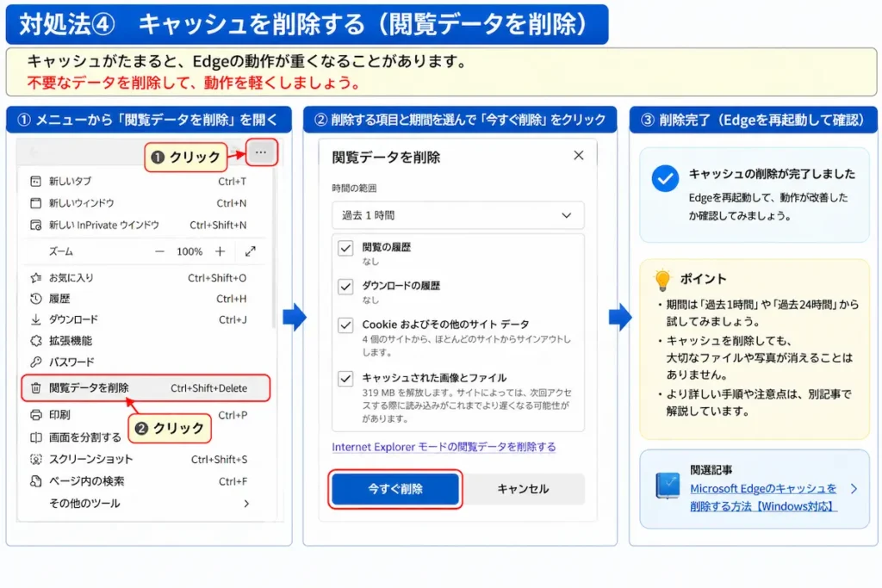Select 新しいウィンドウ menu entry
The width and height of the screenshot is (882, 588).
139,203
